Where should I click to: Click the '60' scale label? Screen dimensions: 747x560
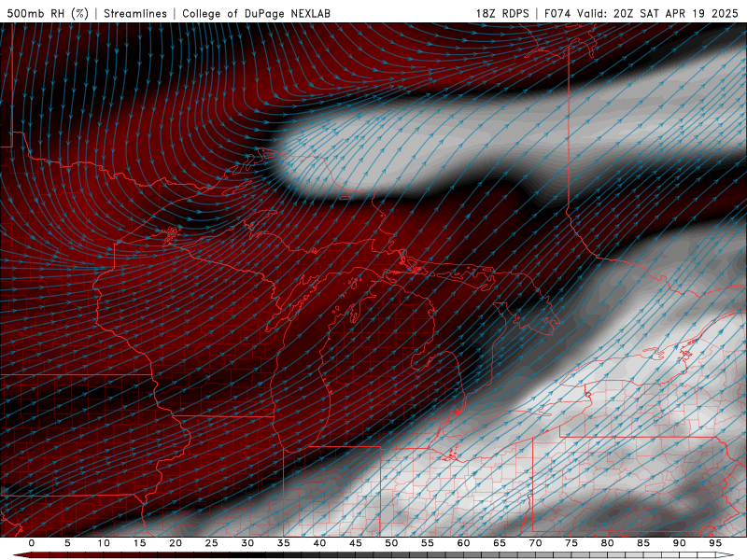pos(463,543)
